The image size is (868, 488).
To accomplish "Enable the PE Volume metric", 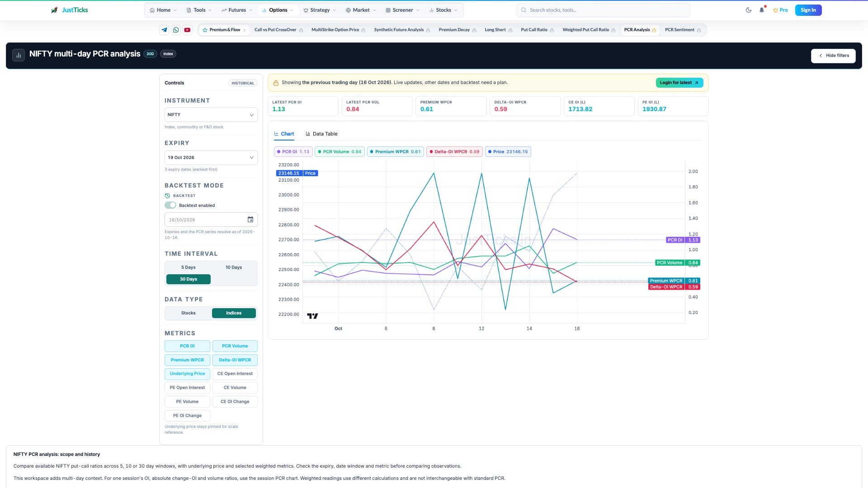I will click(x=187, y=402).
